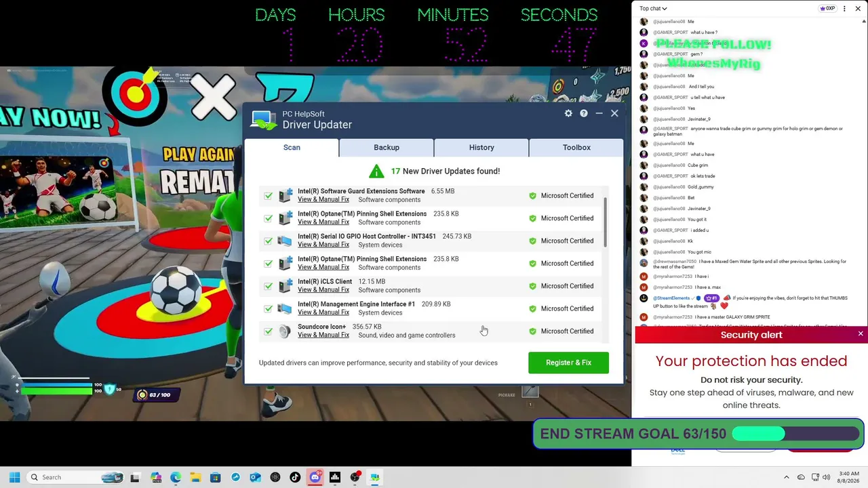The width and height of the screenshot is (868, 488).
Task: Open File Explorer from the taskbar
Action: pyautogui.click(x=195, y=477)
